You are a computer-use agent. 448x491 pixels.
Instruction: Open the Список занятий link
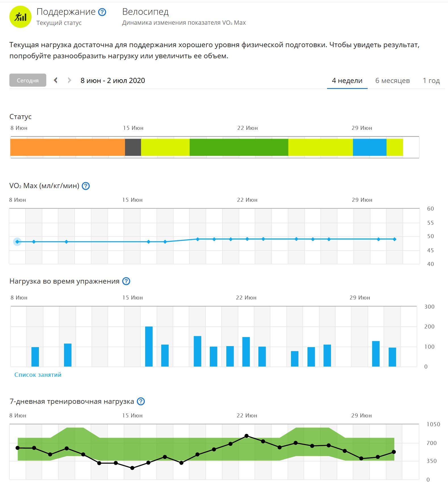38,375
